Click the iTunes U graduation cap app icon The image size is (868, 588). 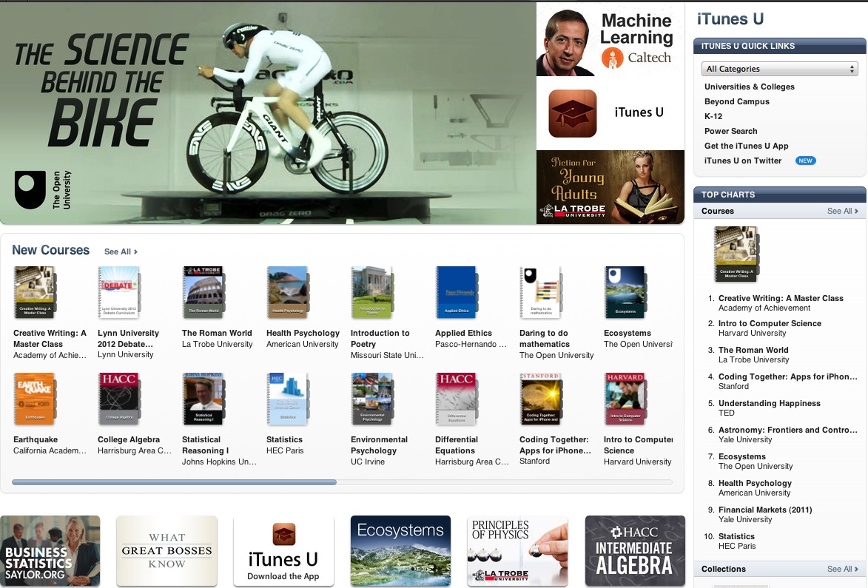[573, 113]
